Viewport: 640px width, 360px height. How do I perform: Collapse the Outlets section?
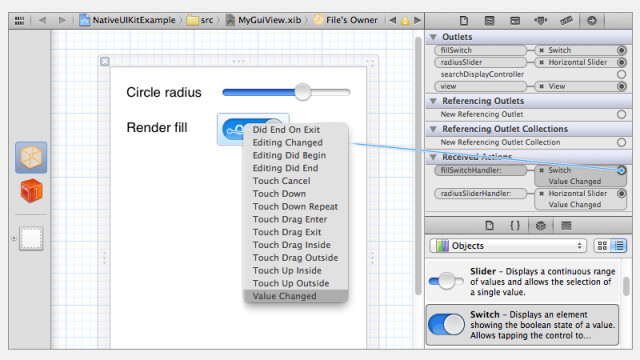[433, 37]
